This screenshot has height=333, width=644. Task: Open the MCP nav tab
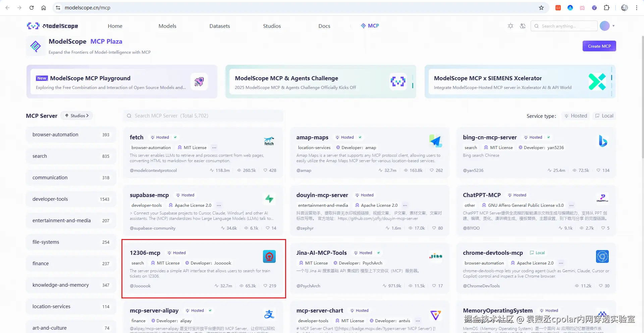[370, 26]
